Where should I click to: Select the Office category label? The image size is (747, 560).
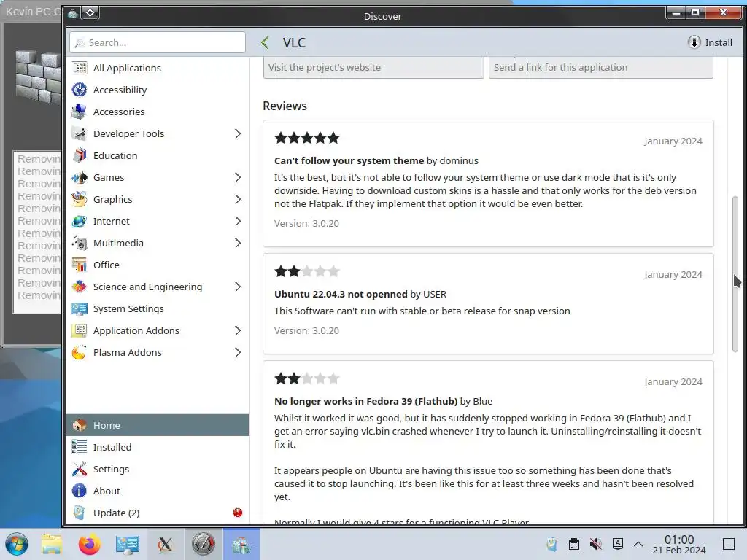(x=107, y=265)
